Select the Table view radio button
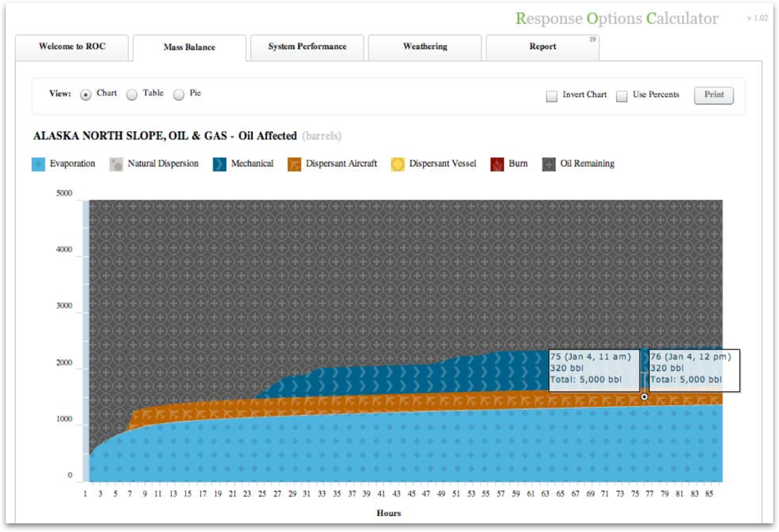Viewport: 779px width, 532px height. click(132, 94)
